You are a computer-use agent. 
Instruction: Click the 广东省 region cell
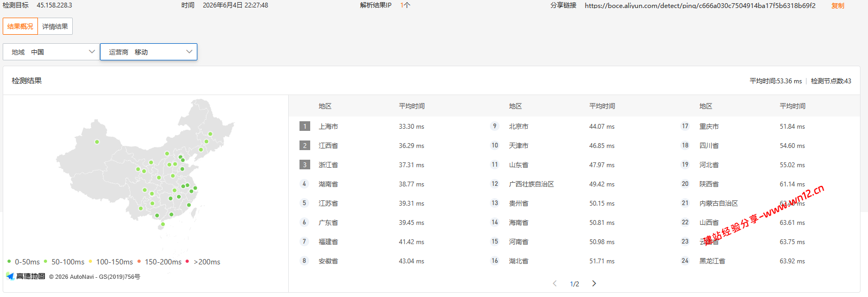328,223
